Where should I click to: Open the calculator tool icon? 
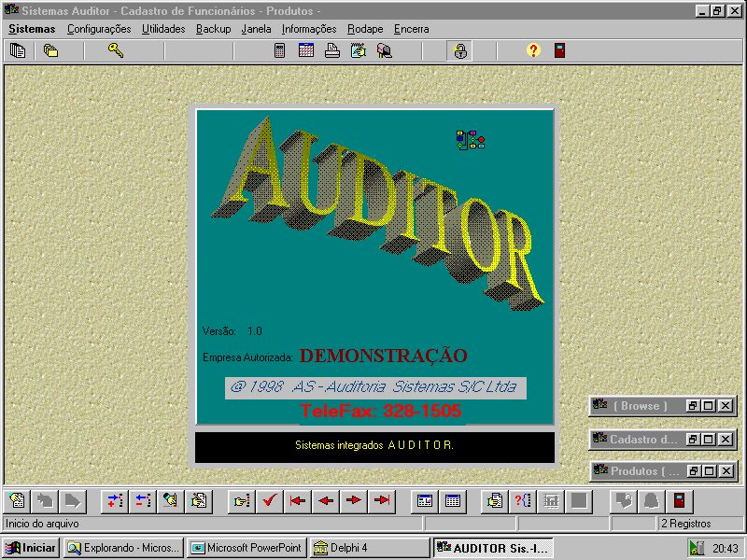tap(279, 50)
